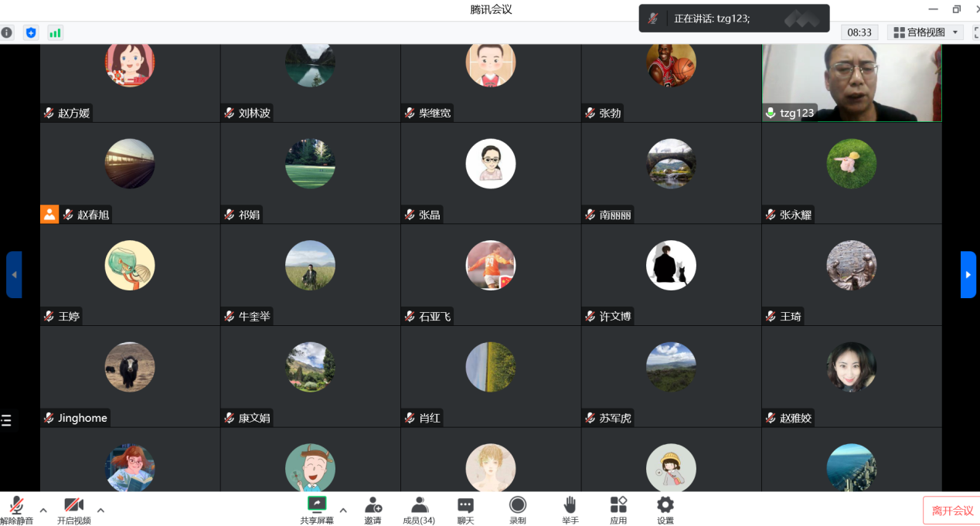Start Recording (录制) icon
The width and height of the screenshot is (980, 526).
[518, 504]
